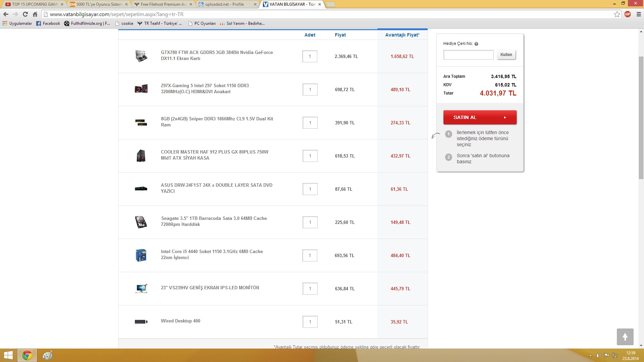Bookmark page with the star icon
The width and height of the screenshot is (644, 362).
coord(617,14)
